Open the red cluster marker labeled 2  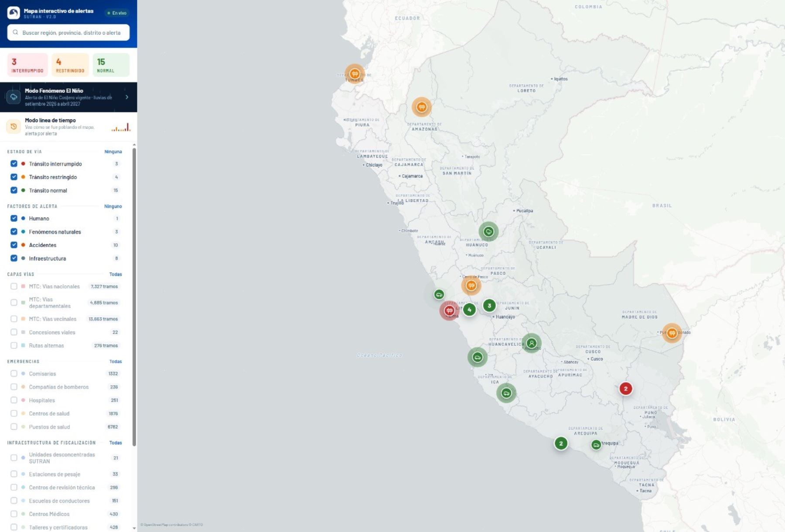(626, 388)
